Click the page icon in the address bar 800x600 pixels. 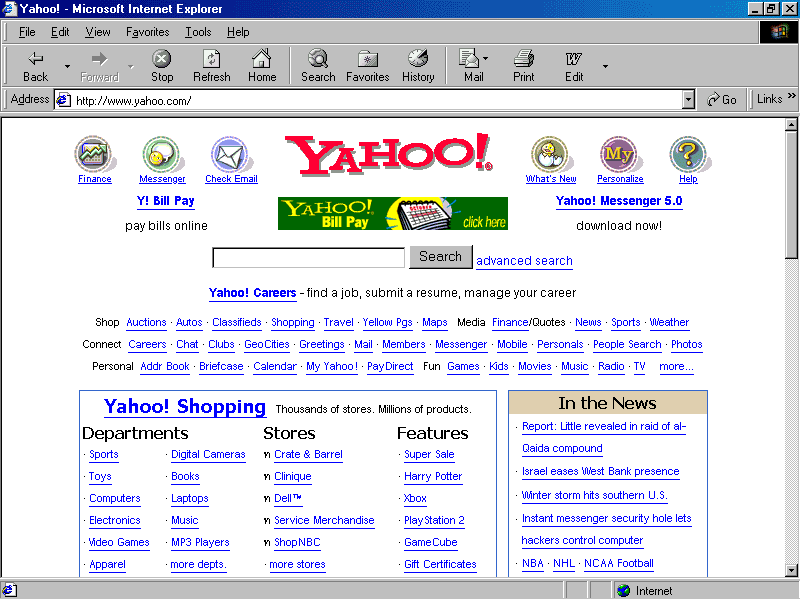[63, 99]
